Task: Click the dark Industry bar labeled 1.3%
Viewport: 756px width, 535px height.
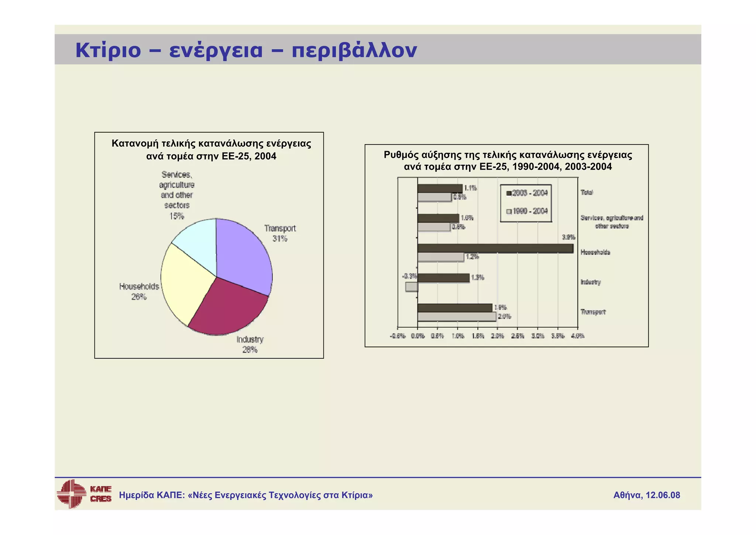Action: point(443,278)
